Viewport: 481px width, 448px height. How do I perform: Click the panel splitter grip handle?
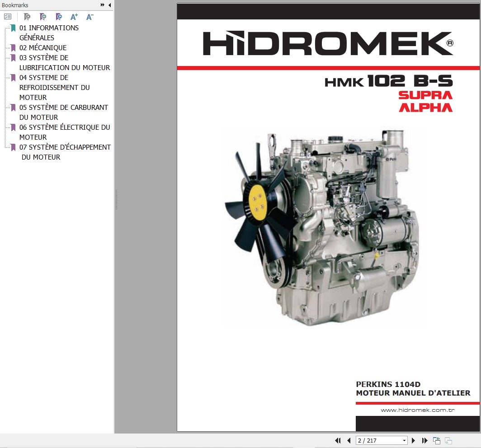click(x=116, y=199)
